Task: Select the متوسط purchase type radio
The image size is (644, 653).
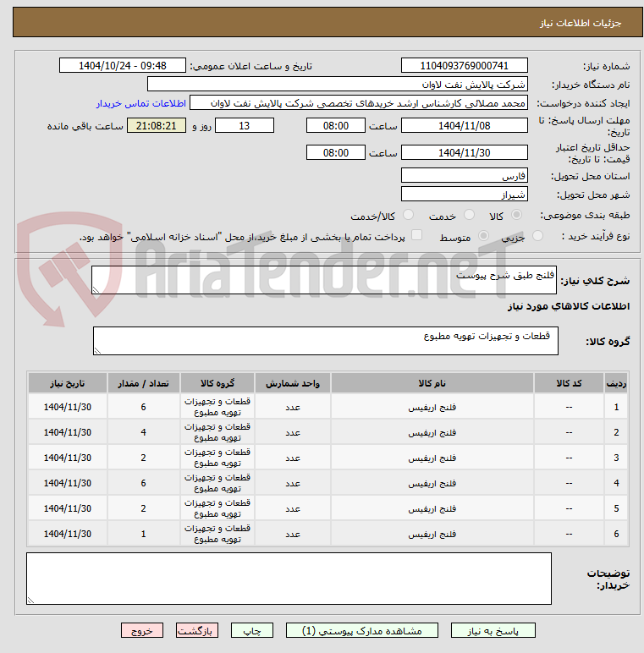Action: click(x=483, y=236)
